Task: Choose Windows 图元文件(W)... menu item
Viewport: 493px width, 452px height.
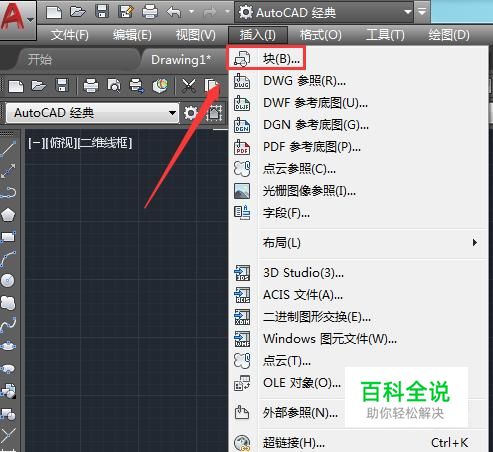Action: tap(358, 339)
